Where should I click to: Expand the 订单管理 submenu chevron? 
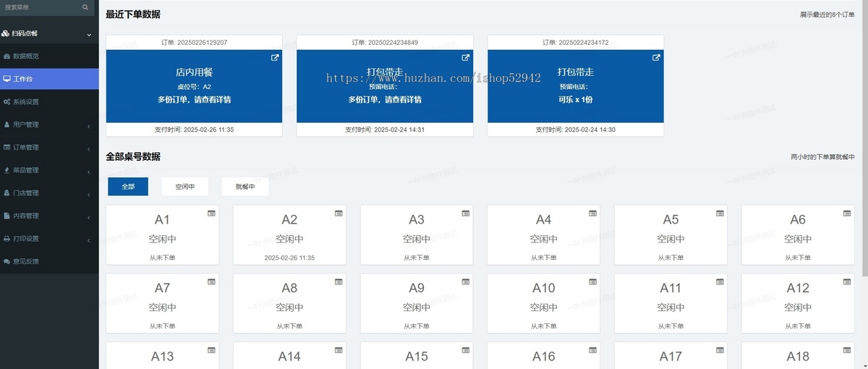[89, 149]
